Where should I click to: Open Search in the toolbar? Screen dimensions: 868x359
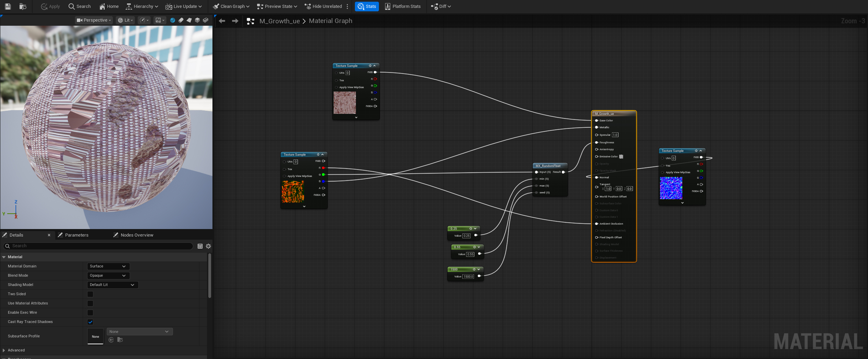pyautogui.click(x=80, y=6)
